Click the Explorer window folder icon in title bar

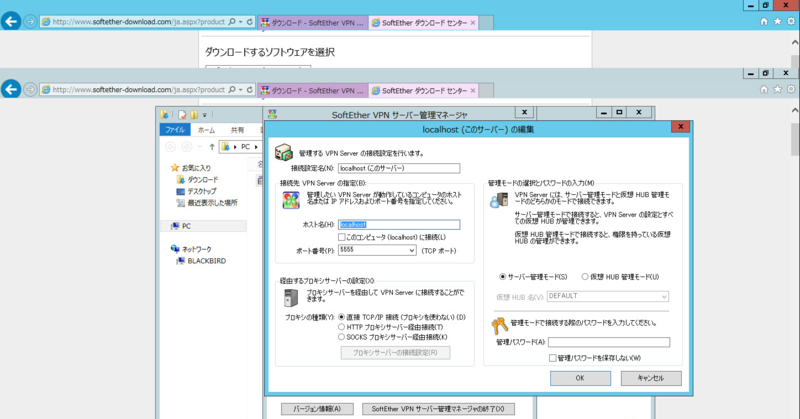(x=164, y=115)
